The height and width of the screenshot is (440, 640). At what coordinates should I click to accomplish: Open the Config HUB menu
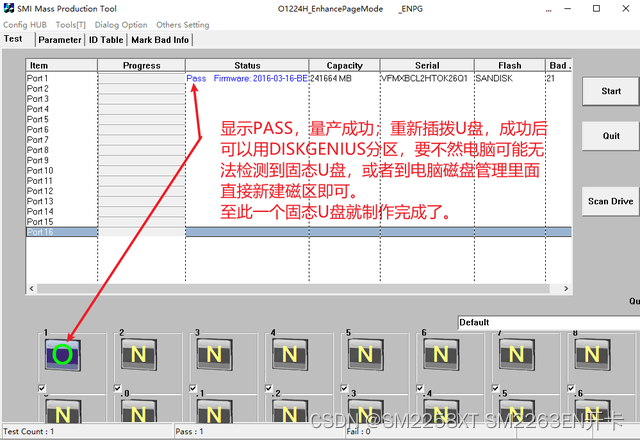(25, 25)
